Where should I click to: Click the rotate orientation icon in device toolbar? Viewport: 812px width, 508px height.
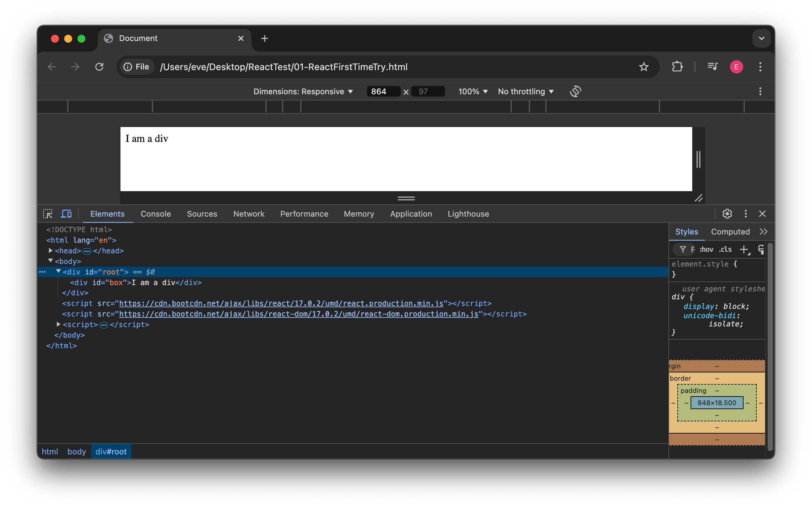pos(575,91)
